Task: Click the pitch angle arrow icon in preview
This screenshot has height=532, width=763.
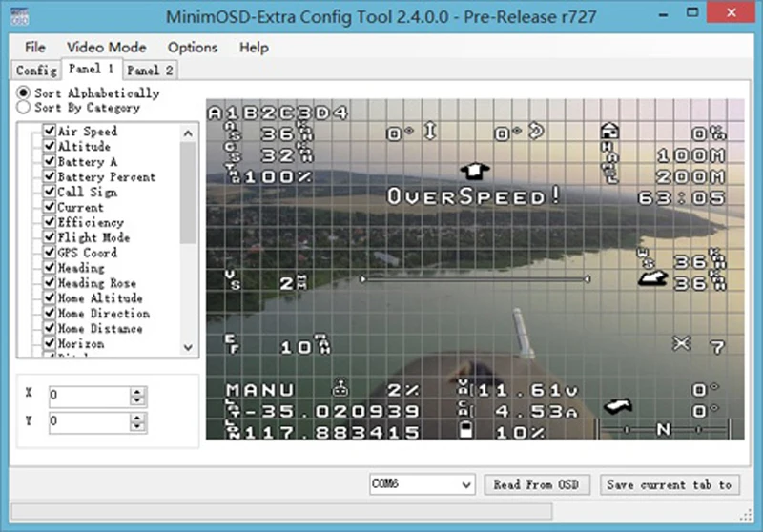Action: tap(431, 132)
